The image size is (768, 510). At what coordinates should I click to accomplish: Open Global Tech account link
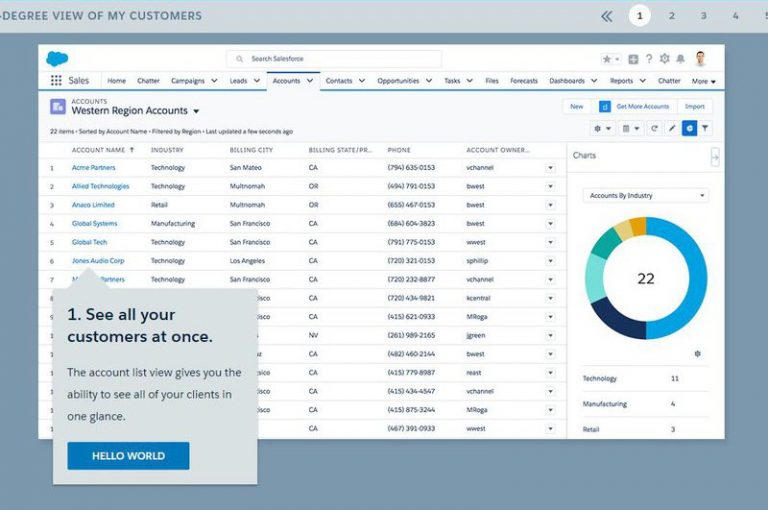point(89,242)
